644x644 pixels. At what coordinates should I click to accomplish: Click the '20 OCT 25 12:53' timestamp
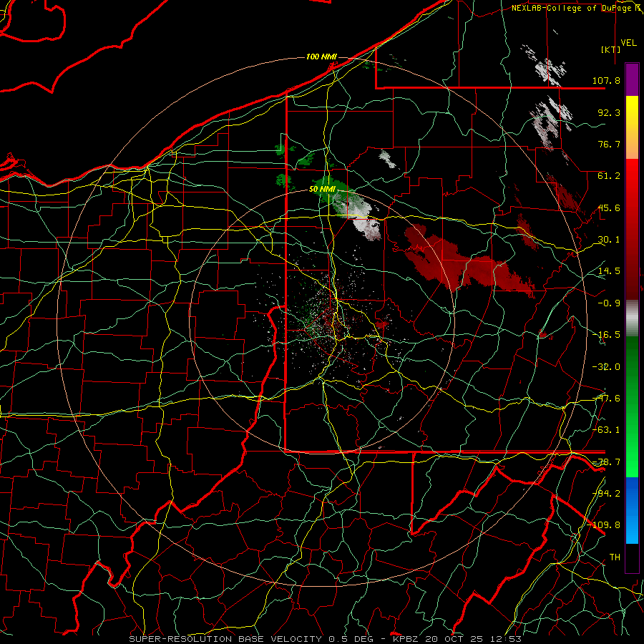pyautogui.click(x=474, y=639)
